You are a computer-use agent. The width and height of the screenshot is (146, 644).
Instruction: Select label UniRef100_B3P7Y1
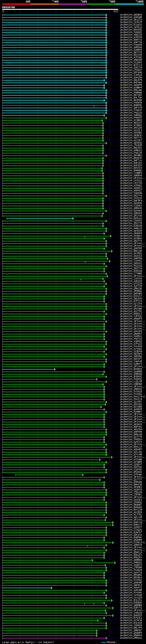131,608
